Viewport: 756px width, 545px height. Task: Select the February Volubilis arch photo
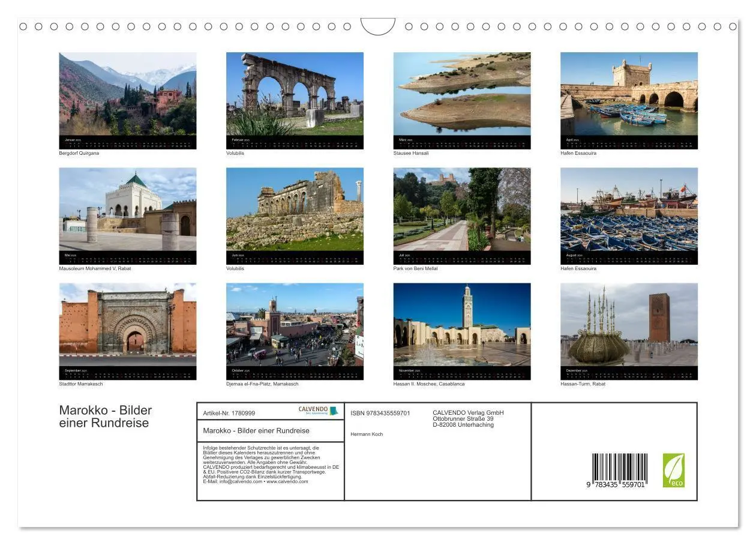click(295, 94)
